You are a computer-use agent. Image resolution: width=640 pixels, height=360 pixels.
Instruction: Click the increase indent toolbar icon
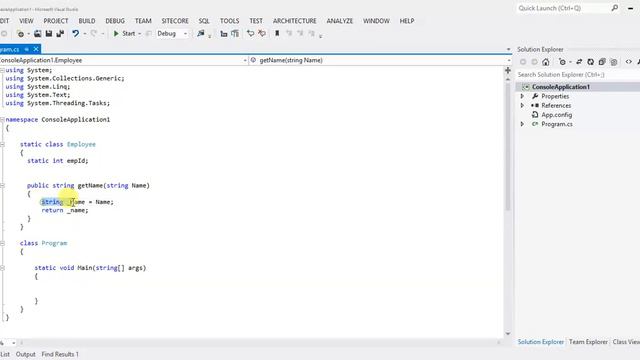pos(235,33)
